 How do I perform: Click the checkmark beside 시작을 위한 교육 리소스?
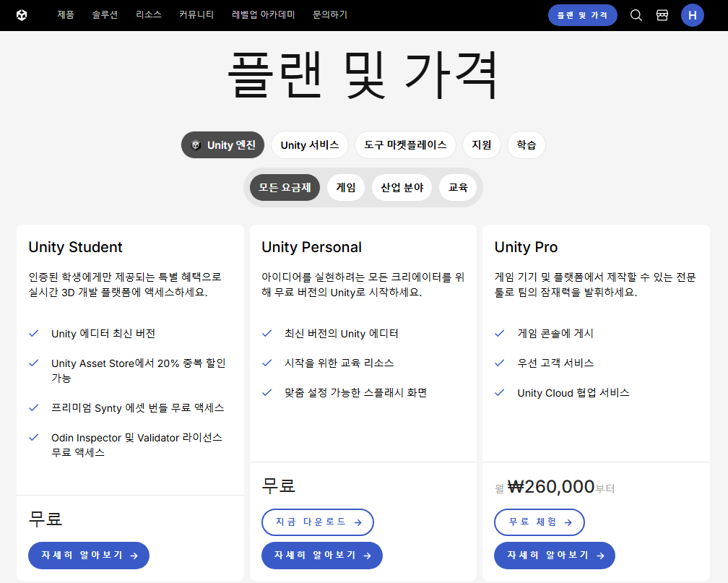point(267,363)
